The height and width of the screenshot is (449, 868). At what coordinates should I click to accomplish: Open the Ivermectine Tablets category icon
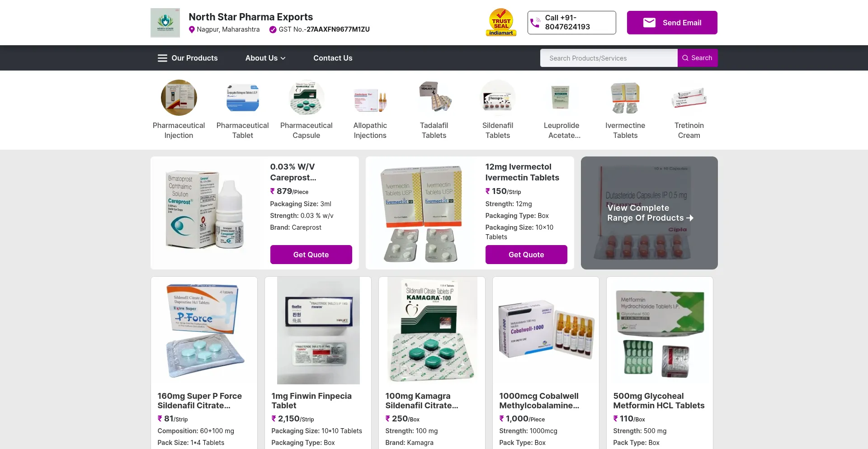(625, 98)
